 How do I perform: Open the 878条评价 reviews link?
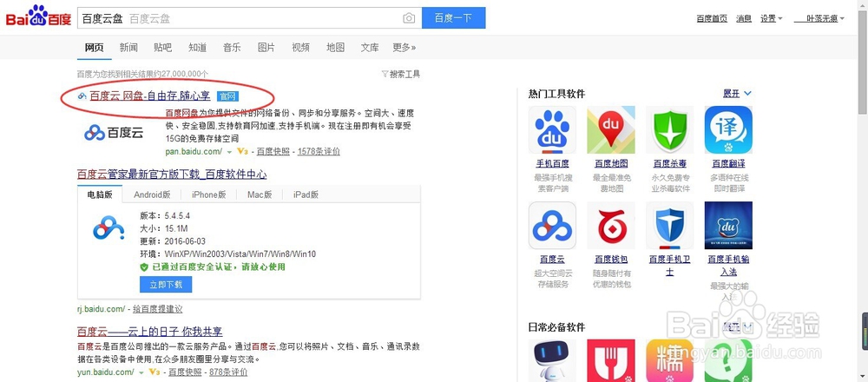(228, 372)
